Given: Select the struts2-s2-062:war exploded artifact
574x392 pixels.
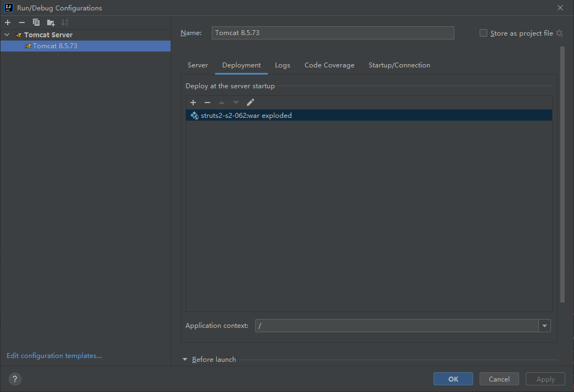Looking at the screenshot, I should point(246,116).
